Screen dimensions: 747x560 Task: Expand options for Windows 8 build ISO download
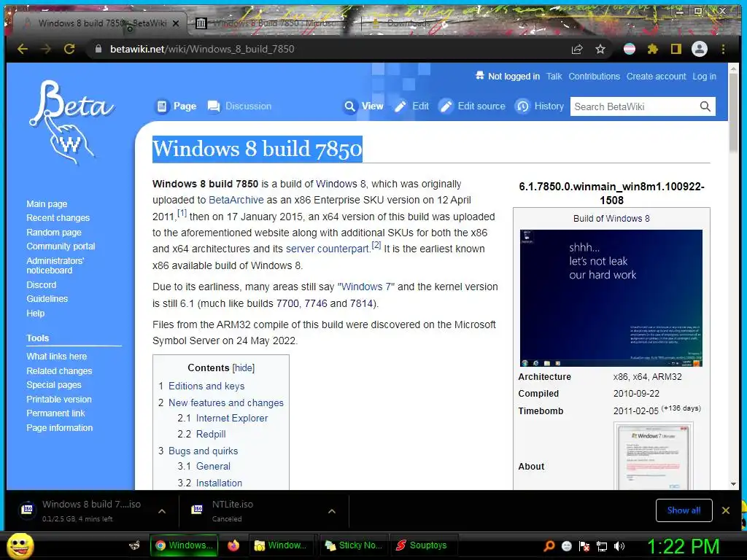pyautogui.click(x=162, y=511)
